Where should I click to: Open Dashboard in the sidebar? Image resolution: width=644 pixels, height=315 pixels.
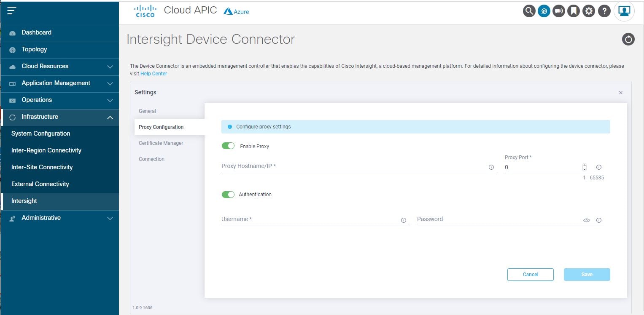pyautogui.click(x=59, y=33)
